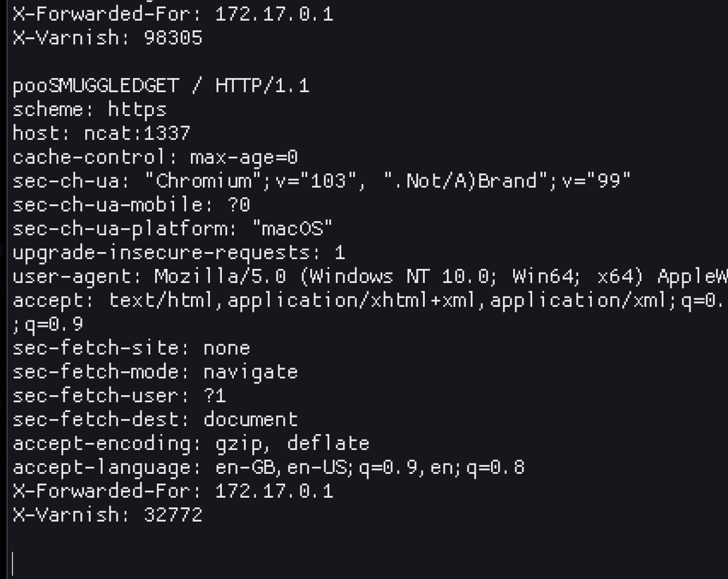Click the sec-ch-ua-mobile: ?0 line

pos(131,205)
